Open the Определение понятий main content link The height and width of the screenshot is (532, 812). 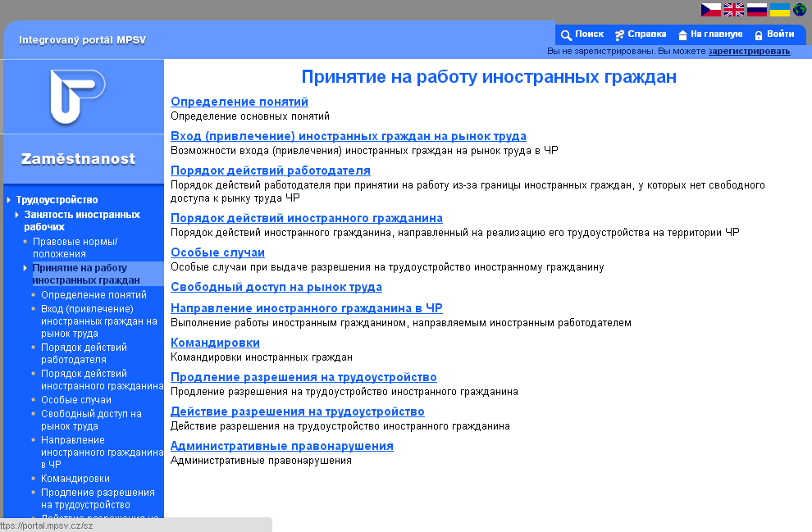pos(239,102)
